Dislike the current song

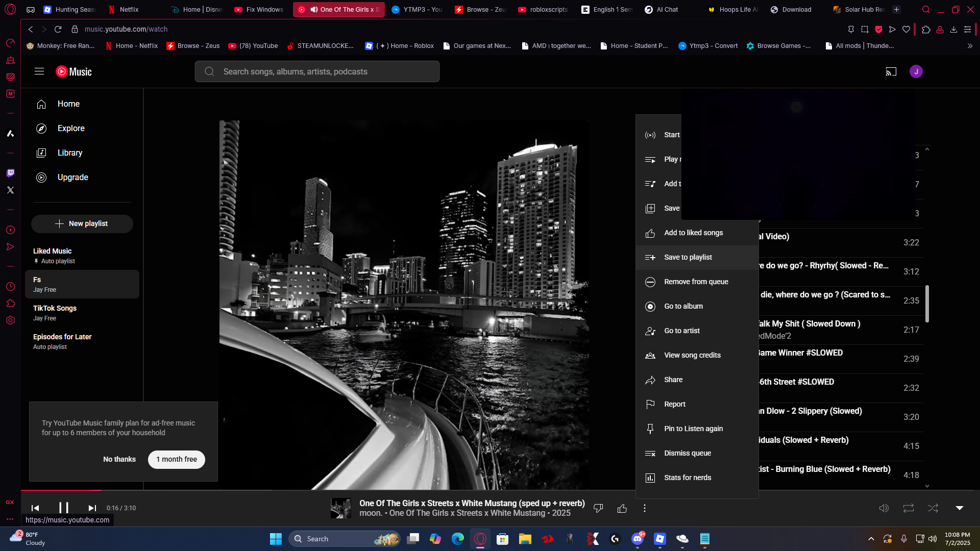tap(598, 508)
